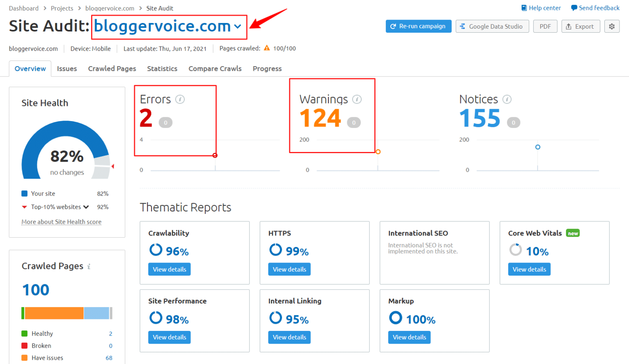Click the HTTPS progress ring icon
Image resolution: width=629 pixels, height=364 pixels.
276,249
